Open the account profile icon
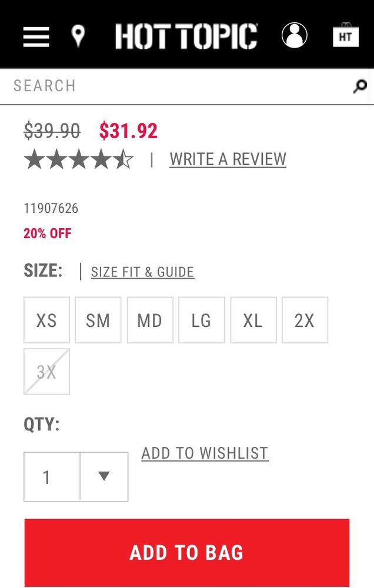This screenshot has width=374, height=588. 294,35
